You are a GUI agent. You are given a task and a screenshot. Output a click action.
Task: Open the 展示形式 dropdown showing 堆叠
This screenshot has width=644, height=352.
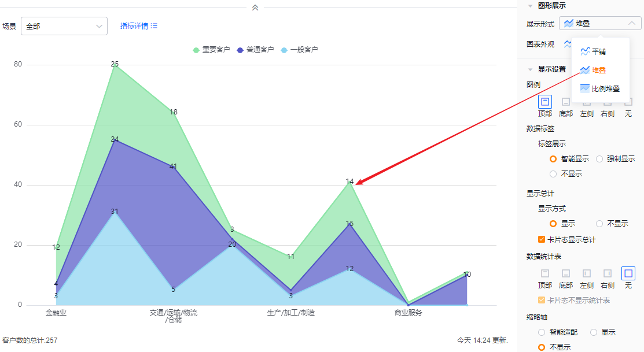tap(600, 23)
